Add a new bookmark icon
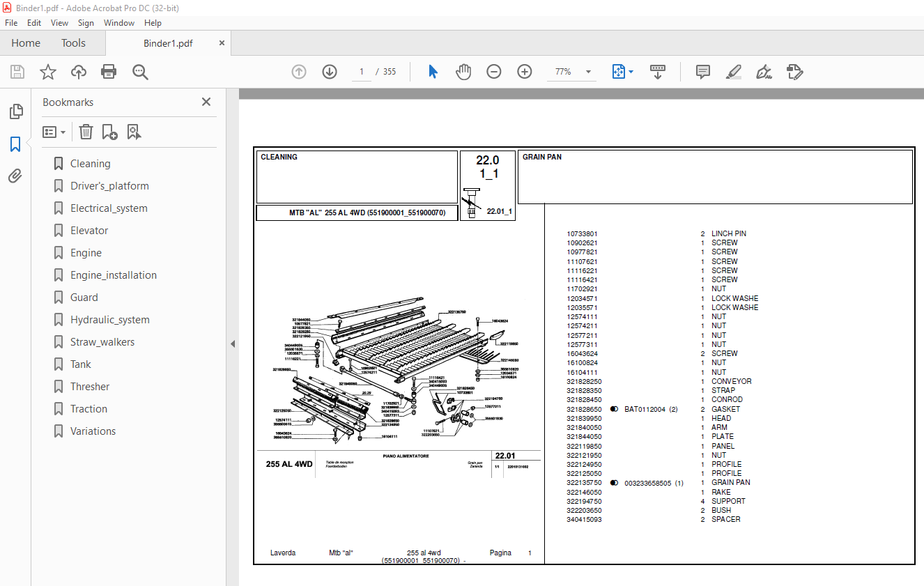This screenshot has width=924, height=586. (109, 132)
